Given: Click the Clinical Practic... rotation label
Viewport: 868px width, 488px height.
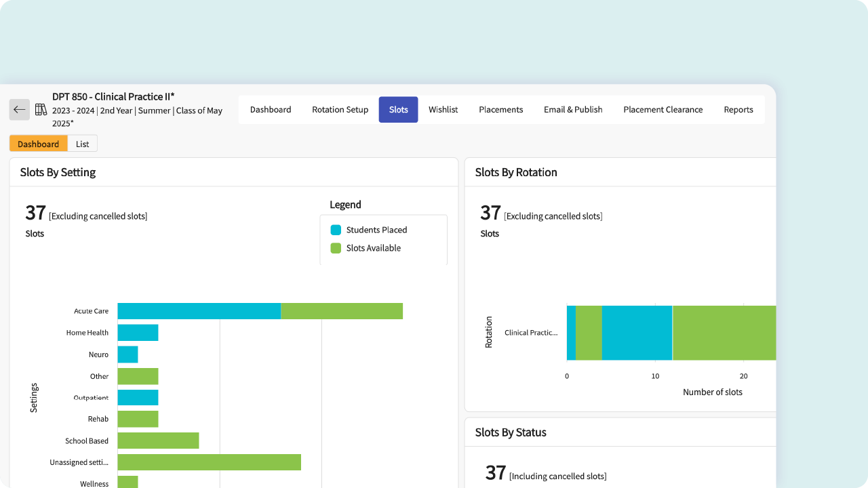Looking at the screenshot, I should 531,333.
